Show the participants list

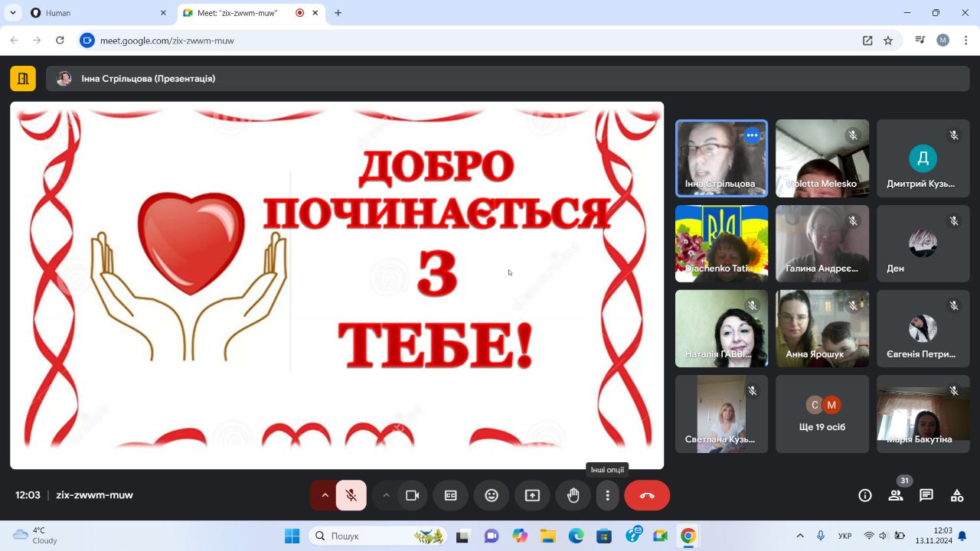point(895,495)
